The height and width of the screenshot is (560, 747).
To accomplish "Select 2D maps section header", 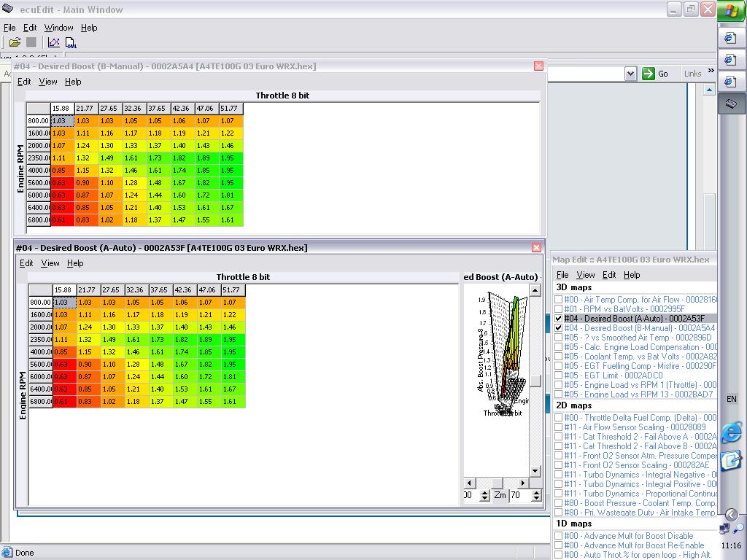I will (x=574, y=405).
